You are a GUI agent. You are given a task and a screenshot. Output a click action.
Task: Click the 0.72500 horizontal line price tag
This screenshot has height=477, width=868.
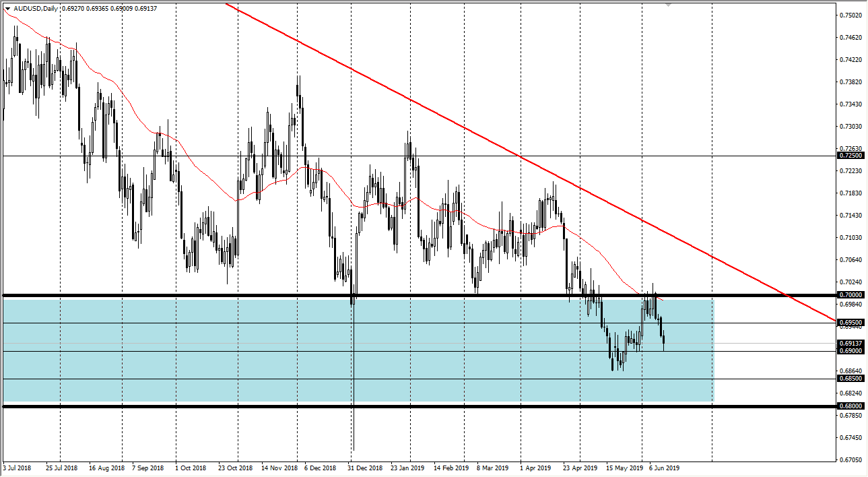click(851, 156)
